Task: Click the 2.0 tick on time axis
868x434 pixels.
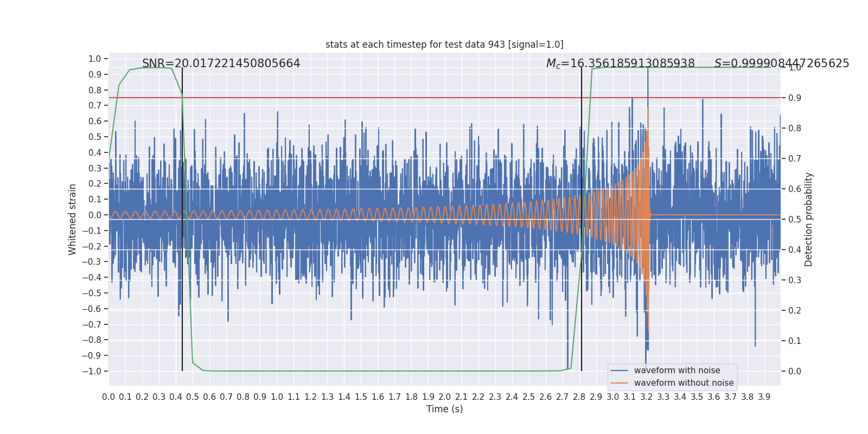Action: [x=445, y=397]
